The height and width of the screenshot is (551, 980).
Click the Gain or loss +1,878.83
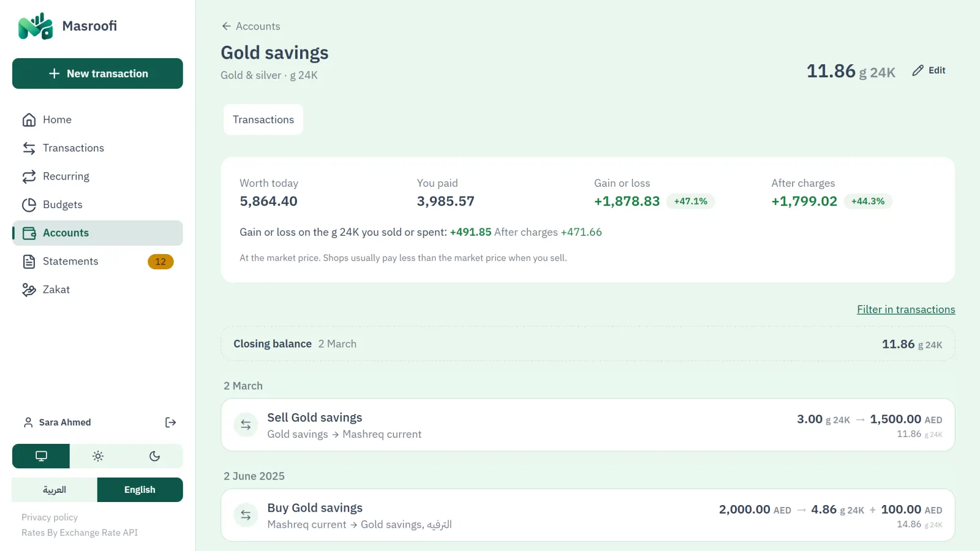click(x=627, y=201)
